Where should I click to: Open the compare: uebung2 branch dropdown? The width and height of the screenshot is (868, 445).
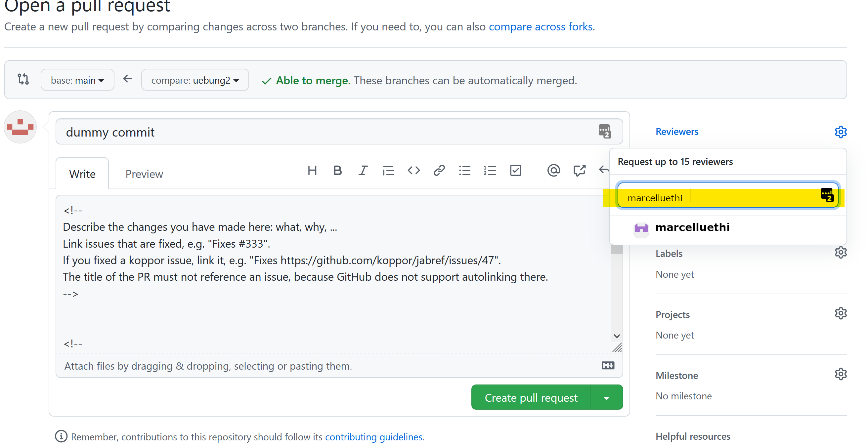tap(195, 80)
